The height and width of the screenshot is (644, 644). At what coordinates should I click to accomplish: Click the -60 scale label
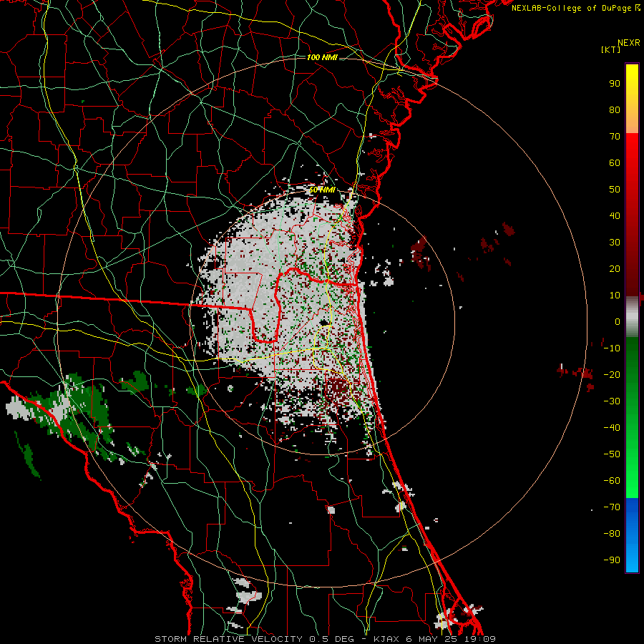(x=612, y=481)
